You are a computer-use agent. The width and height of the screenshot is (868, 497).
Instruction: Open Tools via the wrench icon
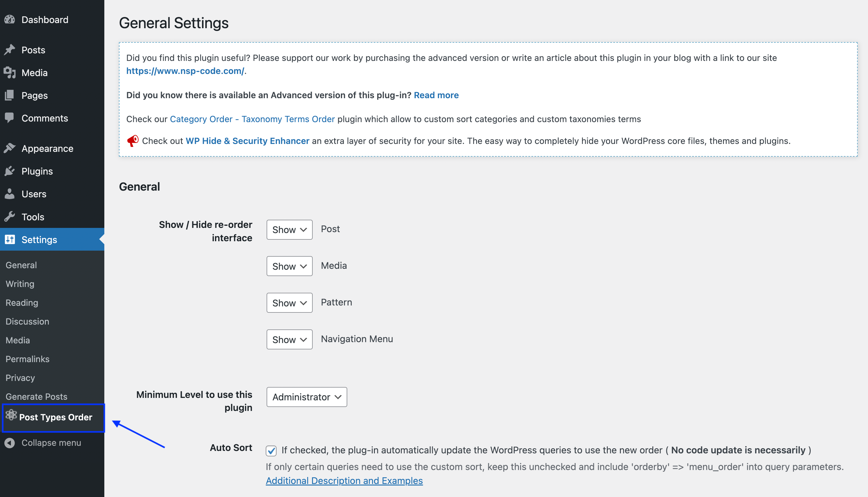pos(10,217)
